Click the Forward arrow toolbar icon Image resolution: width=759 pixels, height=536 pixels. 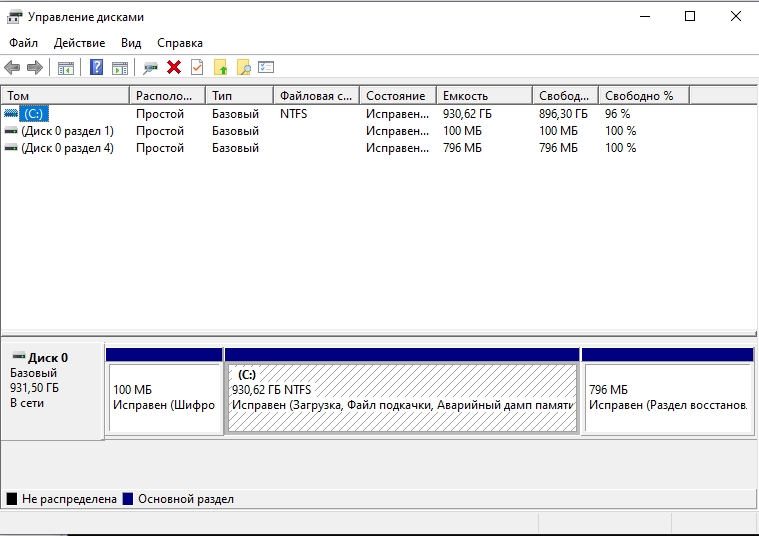click(x=35, y=67)
